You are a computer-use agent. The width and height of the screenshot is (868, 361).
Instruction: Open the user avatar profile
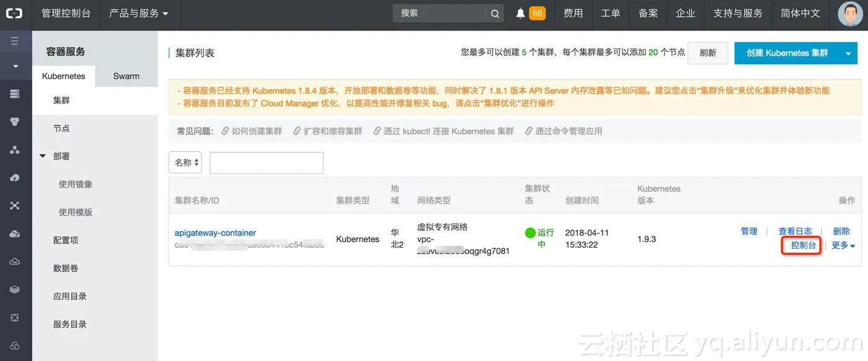click(849, 14)
